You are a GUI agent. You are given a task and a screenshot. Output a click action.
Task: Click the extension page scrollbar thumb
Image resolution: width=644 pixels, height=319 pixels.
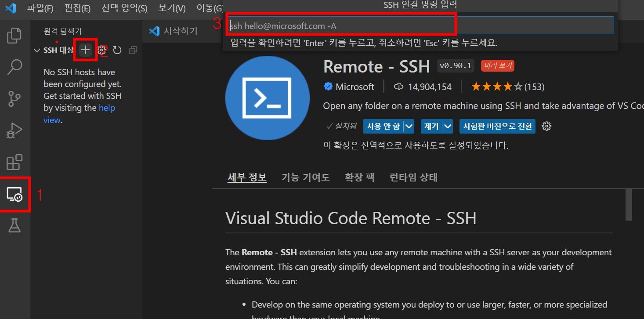[629, 204]
